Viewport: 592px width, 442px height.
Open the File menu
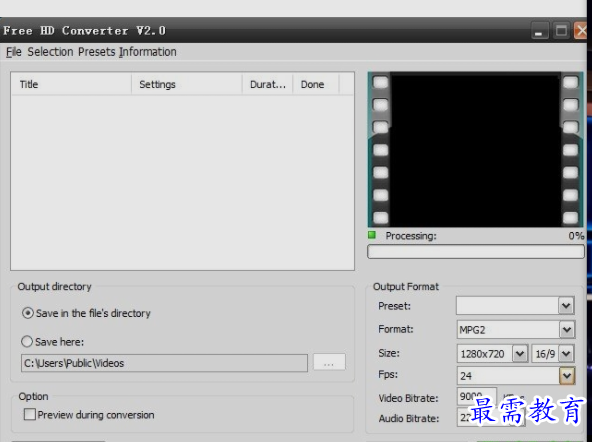tap(14, 52)
